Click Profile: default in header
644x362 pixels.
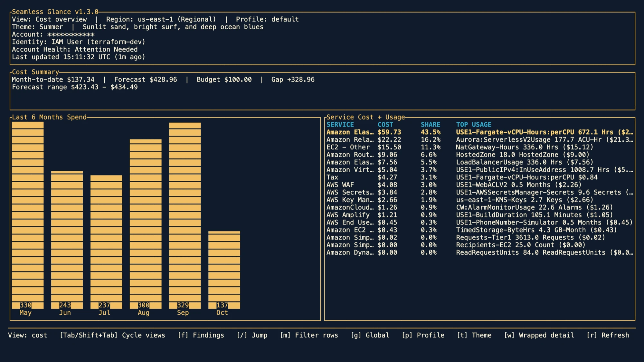[267, 19]
